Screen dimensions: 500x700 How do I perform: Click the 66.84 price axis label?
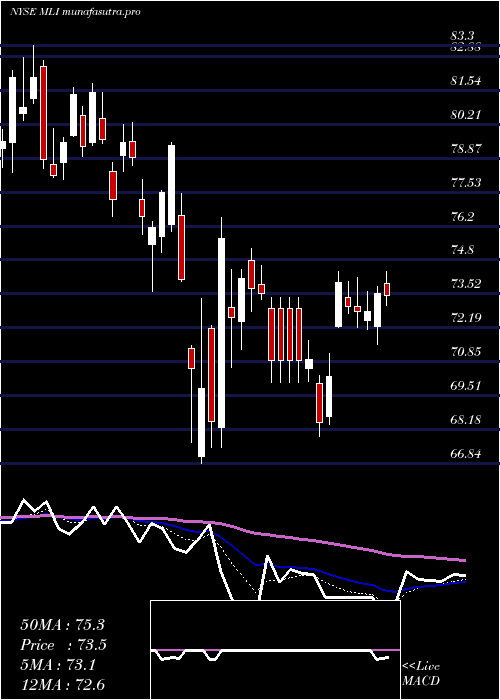[x=466, y=454]
